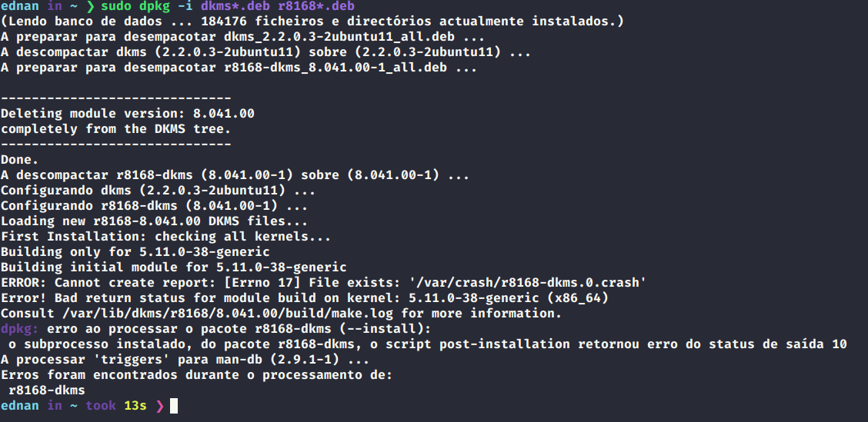Click the 'r8168*.deb' argument in the command
The width and height of the screenshot is (868, 422).
(316, 7)
